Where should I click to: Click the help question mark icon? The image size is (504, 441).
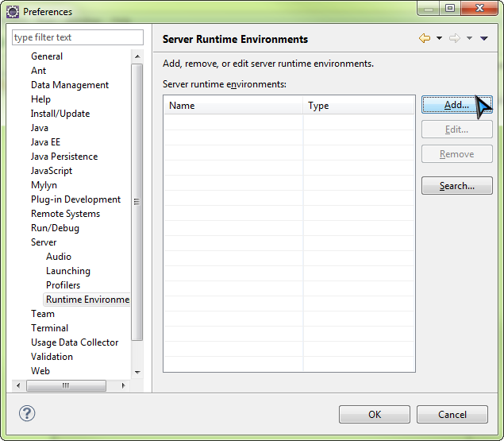tap(27, 413)
